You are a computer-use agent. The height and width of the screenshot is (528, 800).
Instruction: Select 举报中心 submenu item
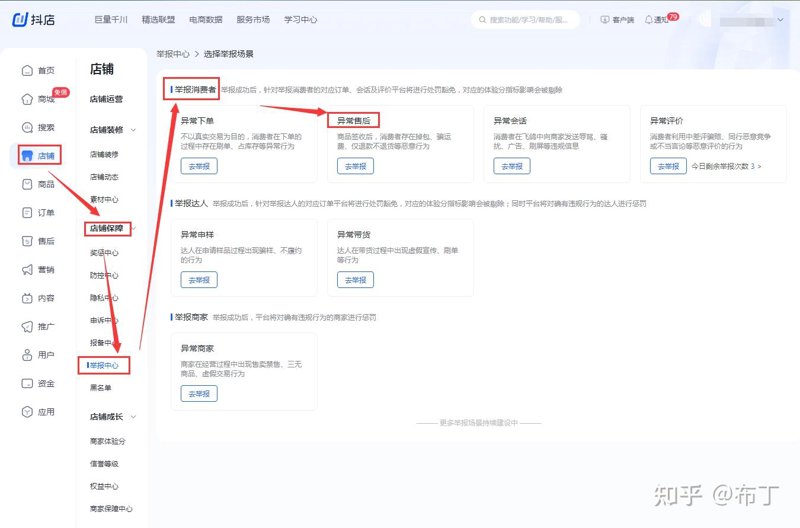tap(104, 365)
